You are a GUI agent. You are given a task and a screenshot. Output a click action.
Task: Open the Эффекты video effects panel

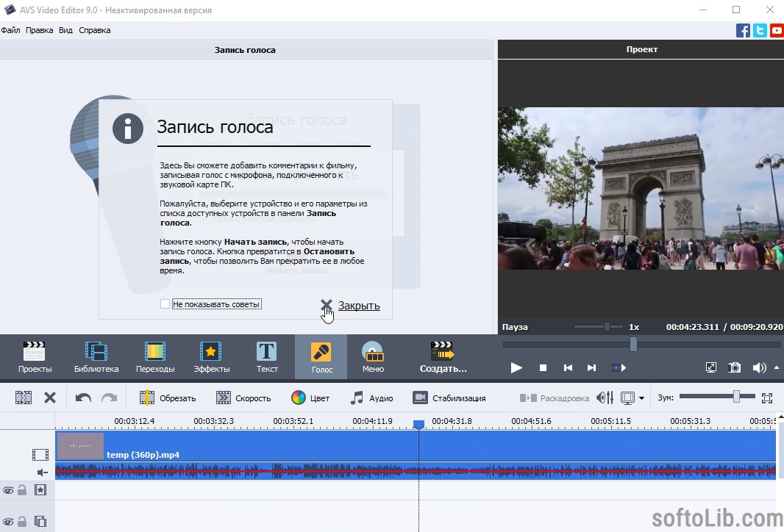pos(212,357)
